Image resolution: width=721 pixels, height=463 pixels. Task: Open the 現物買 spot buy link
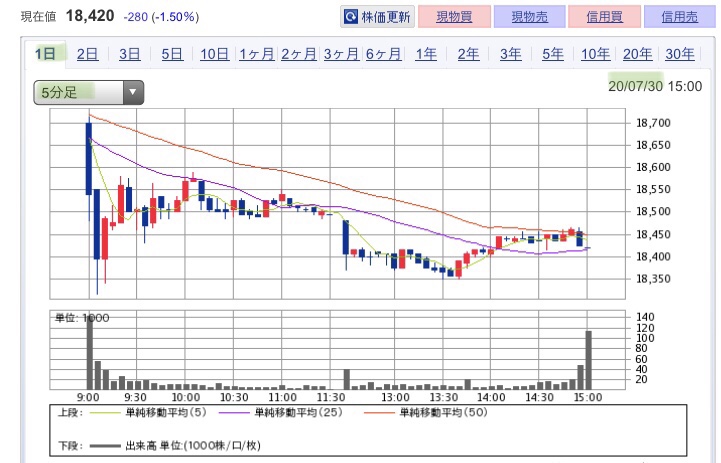tap(454, 17)
